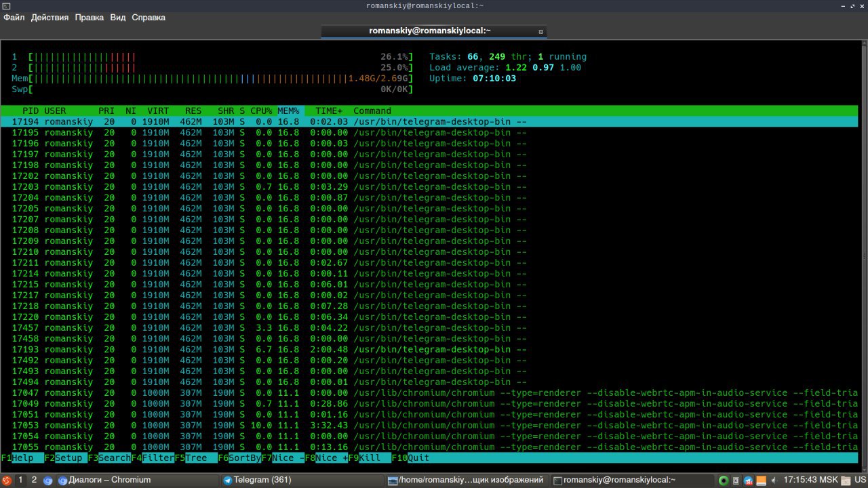Image resolution: width=868 pixels, height=488 pixels.
Task: Select chromium process row PID 17055
Action: click(429, 447)
